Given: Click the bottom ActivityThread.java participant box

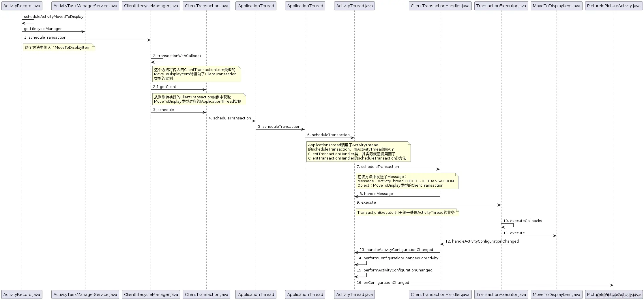Looking at the screenshot, I should 354,295.
